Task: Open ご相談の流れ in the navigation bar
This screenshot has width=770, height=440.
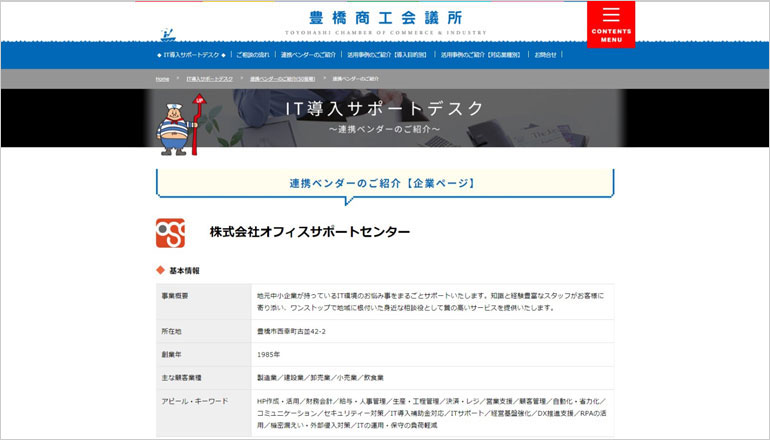Action: (253, 55)
